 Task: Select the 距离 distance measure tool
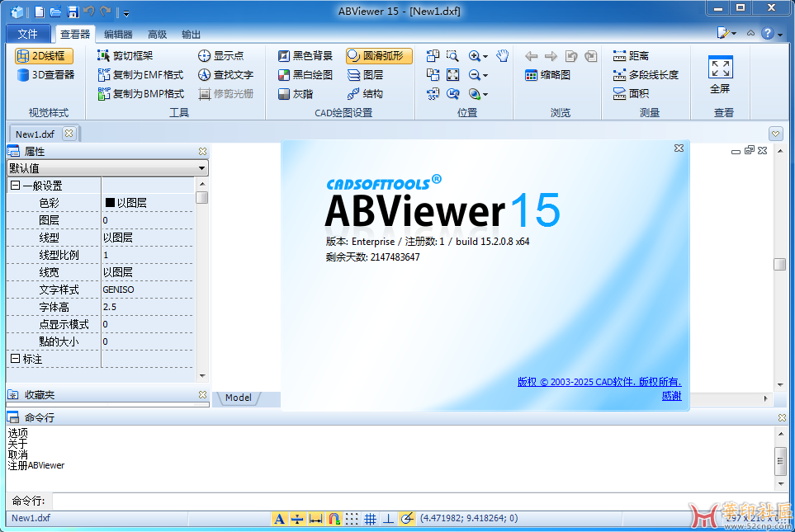click(x=631, y=56)
